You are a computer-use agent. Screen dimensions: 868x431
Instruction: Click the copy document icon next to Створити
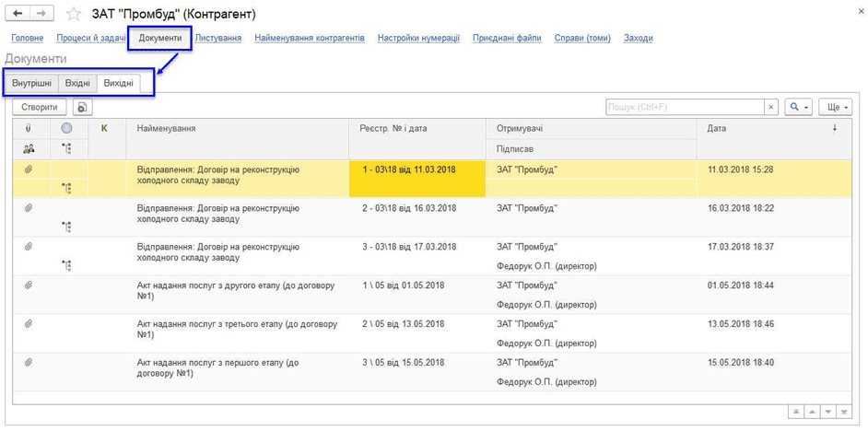[x=82, y=108]
